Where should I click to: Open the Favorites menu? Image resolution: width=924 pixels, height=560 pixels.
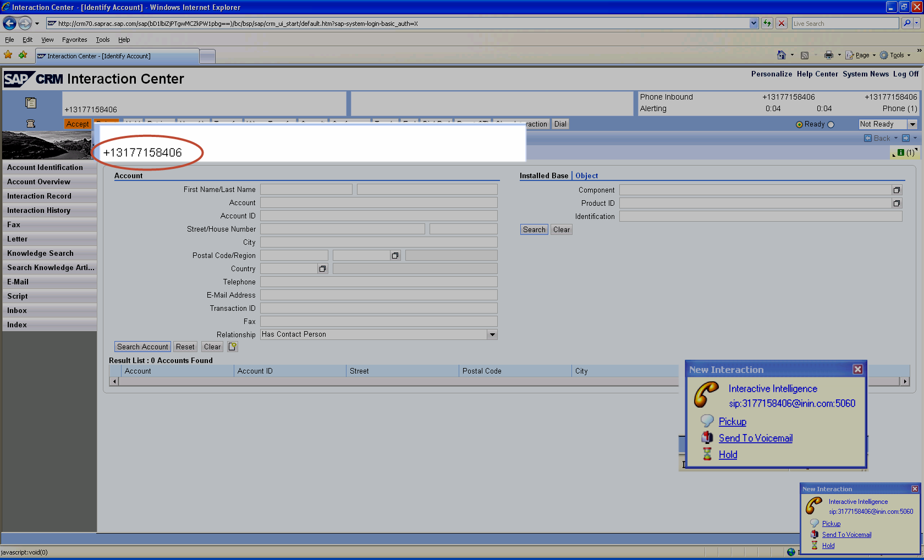[74, 40]
